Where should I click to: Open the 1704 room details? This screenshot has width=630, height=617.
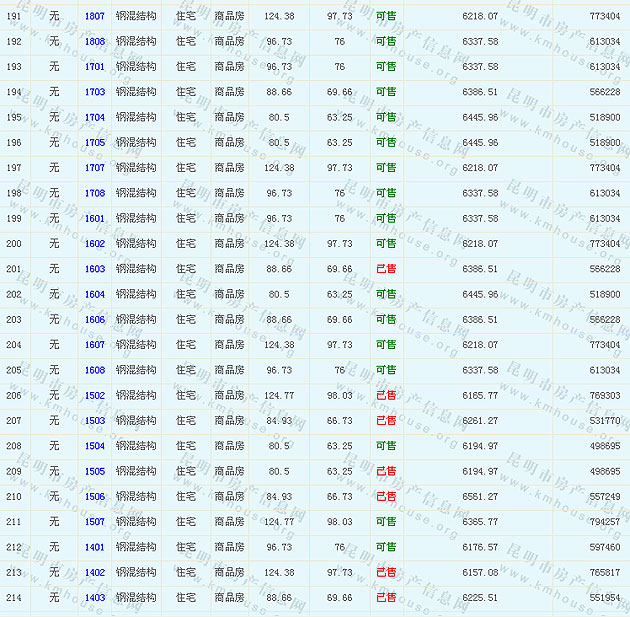coord(95,117)
